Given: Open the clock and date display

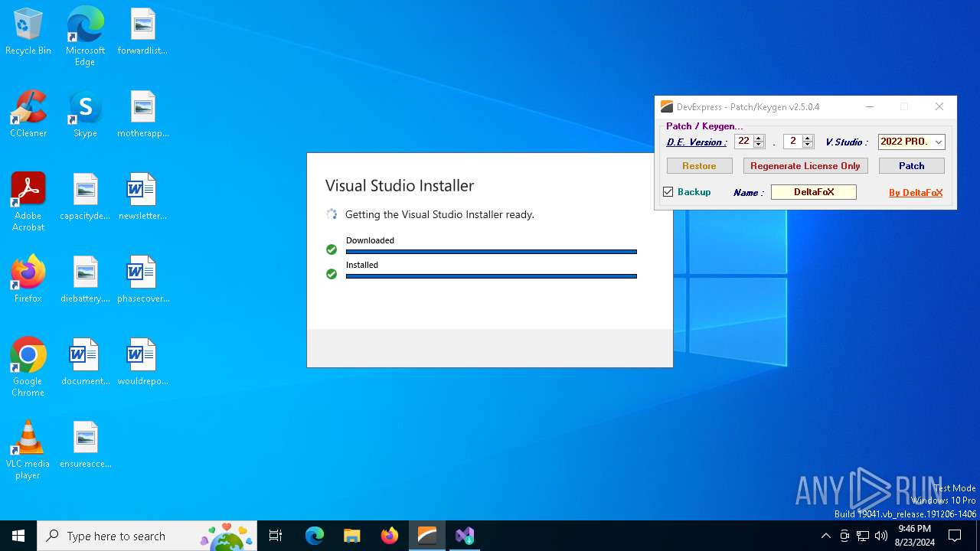Looking at the screenshot, I should click(914, 536).
